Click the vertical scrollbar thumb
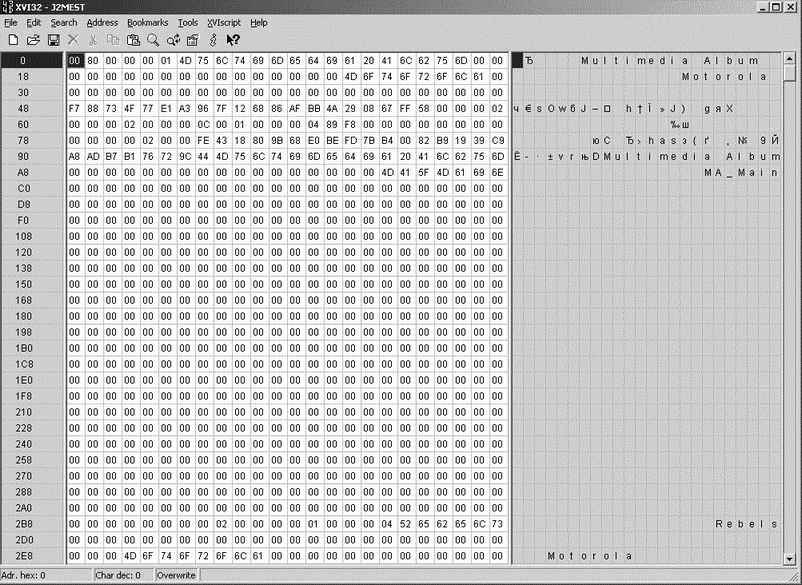Viewport: 802px width, 585px height. (x=790, y=73)
